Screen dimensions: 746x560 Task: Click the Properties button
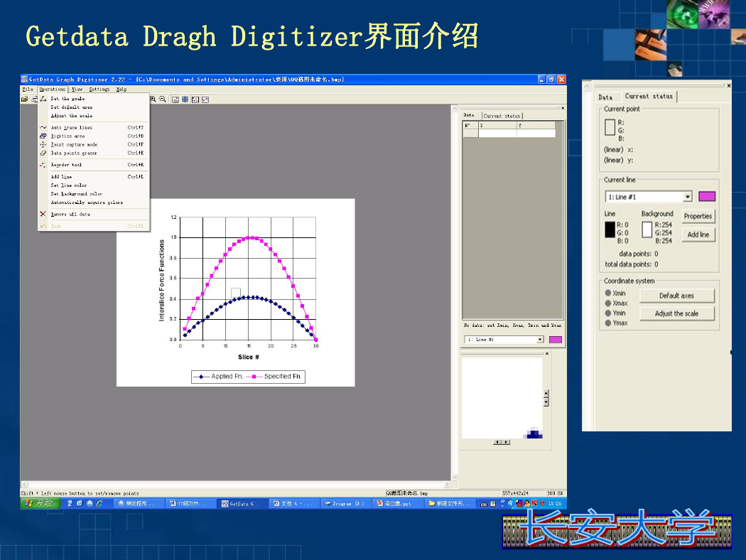click(x=698, y=216)
